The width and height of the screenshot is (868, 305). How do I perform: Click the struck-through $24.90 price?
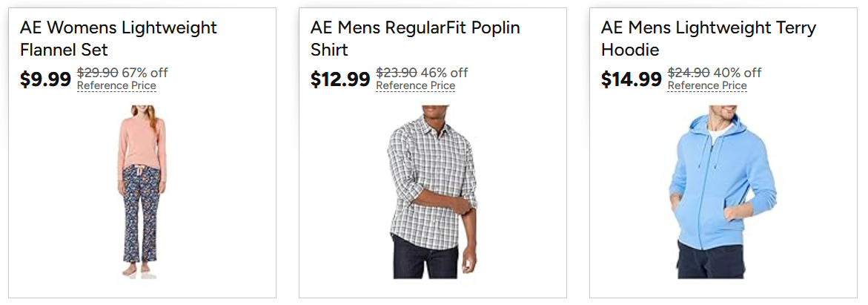click(689, 73)
